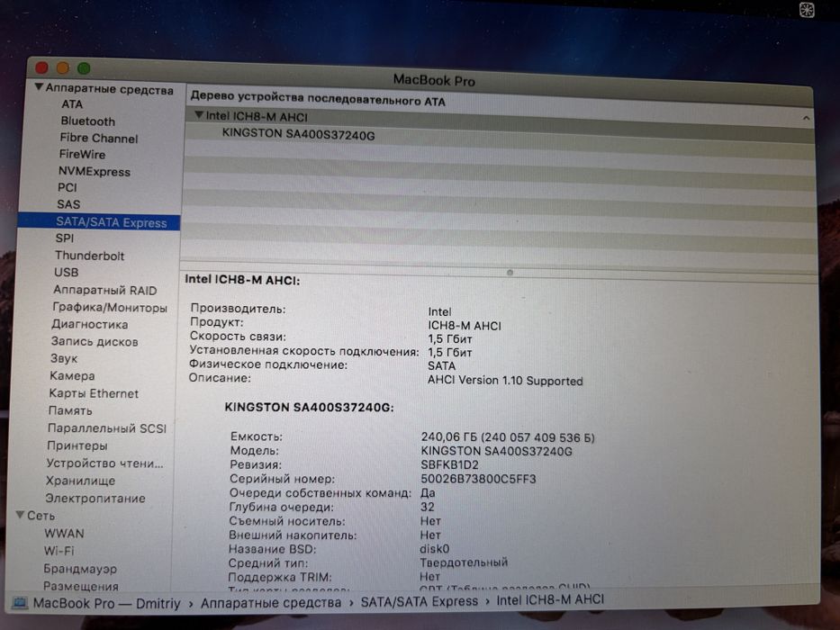Select Размещения in the sidebar

point(81,586)
